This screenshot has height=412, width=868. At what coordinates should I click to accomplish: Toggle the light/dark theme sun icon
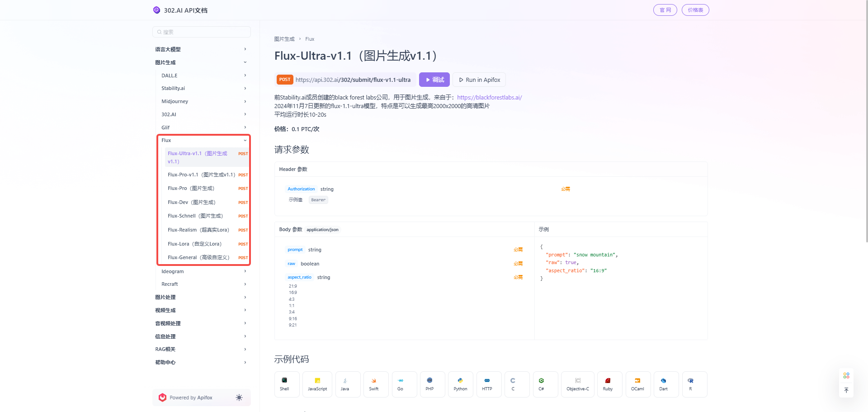coord(239,398)
